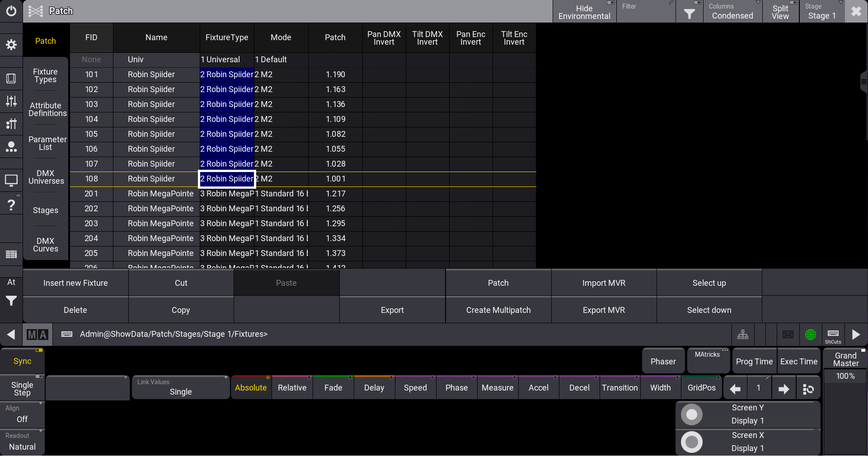The width and height of the screenshot is (868, 456).
Task: Click the right arrow at command line end
Action: coord(856,335)
